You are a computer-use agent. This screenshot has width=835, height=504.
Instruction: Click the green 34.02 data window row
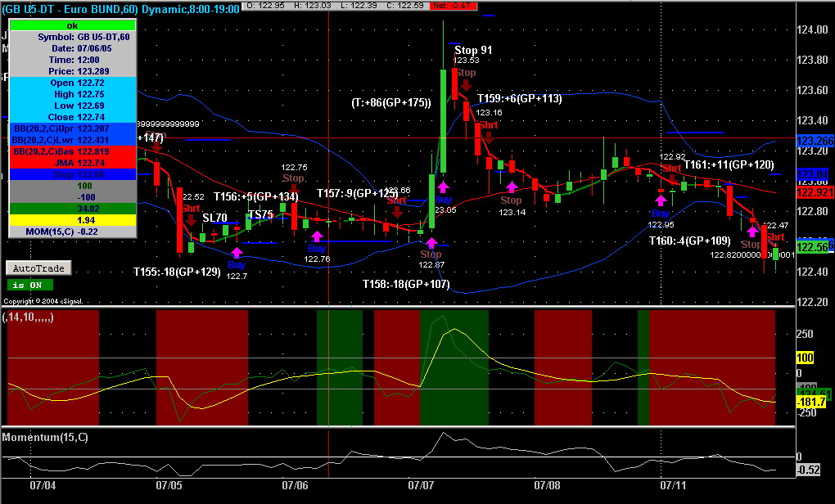tap(72, 209)
